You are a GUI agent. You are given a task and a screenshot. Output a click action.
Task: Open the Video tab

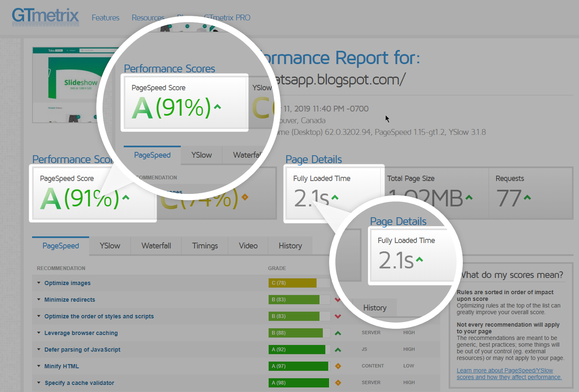coord(248,246)
